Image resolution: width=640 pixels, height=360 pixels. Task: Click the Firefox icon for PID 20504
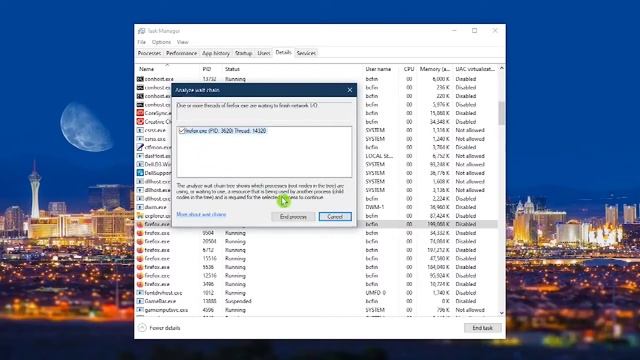tap(140, 242)
